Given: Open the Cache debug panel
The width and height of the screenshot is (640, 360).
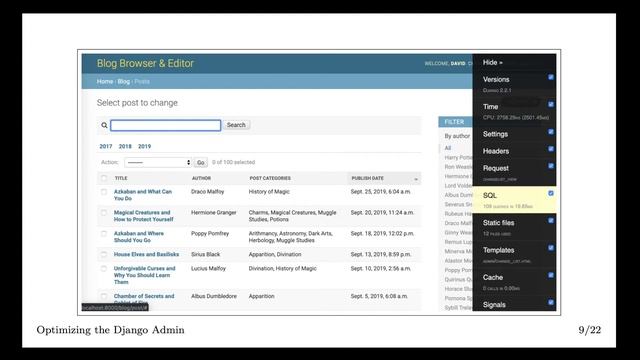Looking at the screenshot, I should tap(493, 278).
